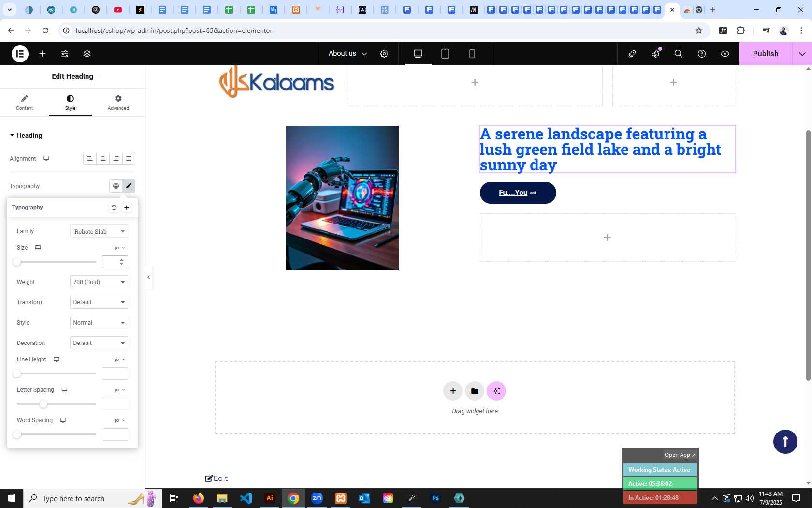The image size is (812, 508).
Task: Click the Publish button
Action: (x=766, y=54)
